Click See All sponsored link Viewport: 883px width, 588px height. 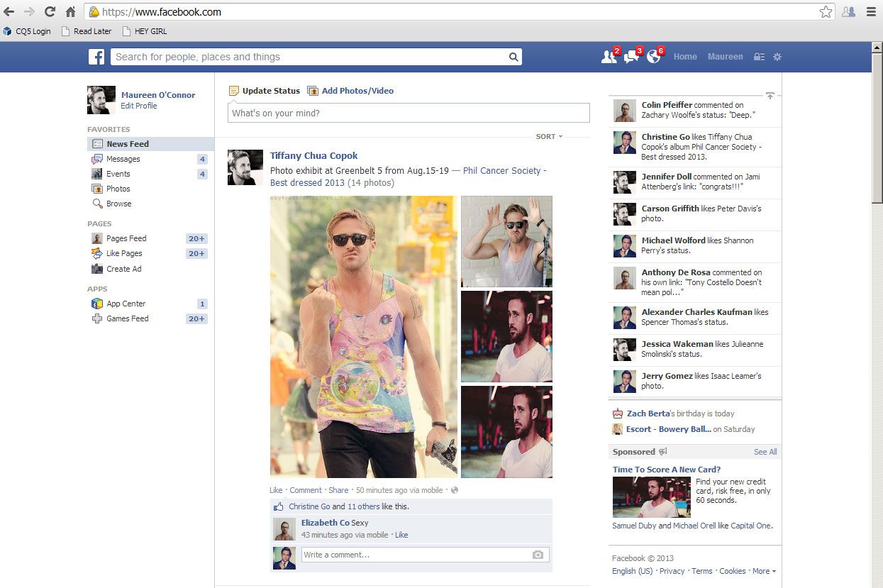tap(765, 452)
